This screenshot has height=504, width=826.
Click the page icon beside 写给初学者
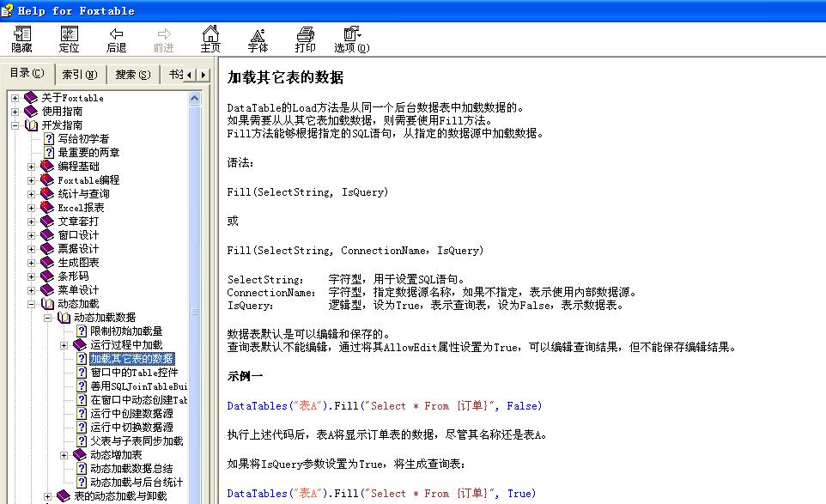click(48, 138)
